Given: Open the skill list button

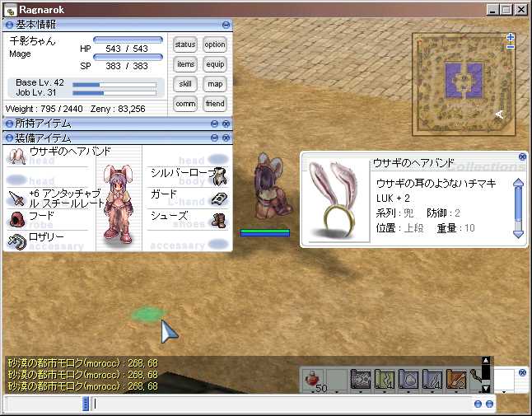Looking at the screenshot, I should click(185, 84).
